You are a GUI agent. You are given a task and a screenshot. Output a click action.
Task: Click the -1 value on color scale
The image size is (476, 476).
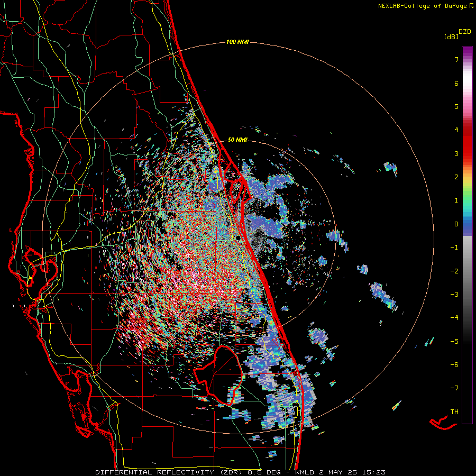454,248
